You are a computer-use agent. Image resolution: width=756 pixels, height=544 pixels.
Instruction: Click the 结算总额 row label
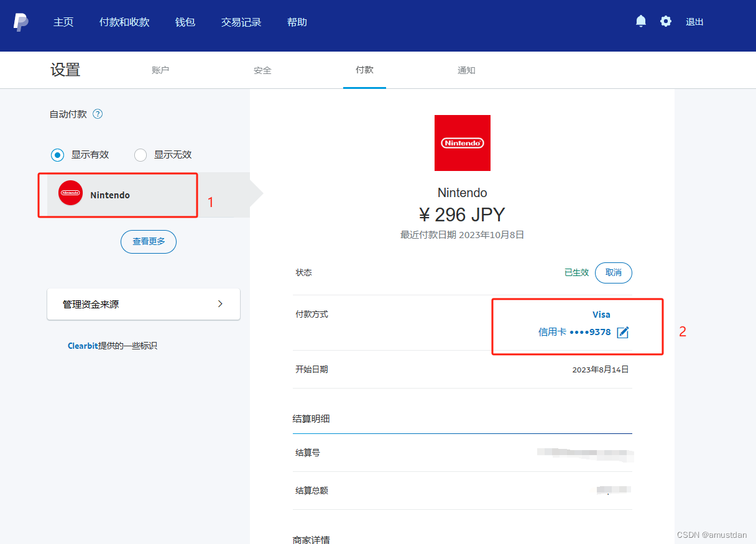pyautogui.click(x=311, y=491)
